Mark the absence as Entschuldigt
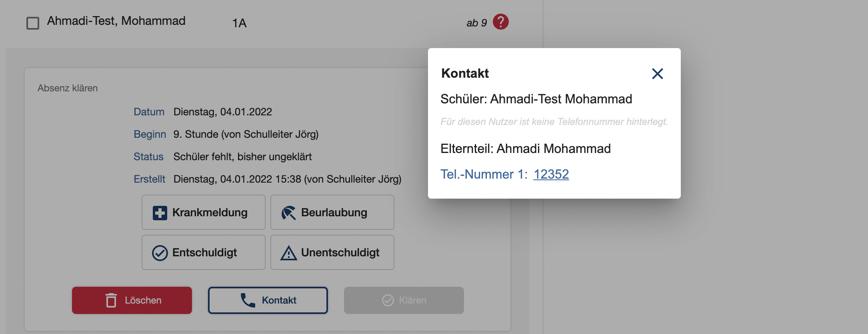The height and width of the screenshot is (334, 868). click(x=204, y=252)
